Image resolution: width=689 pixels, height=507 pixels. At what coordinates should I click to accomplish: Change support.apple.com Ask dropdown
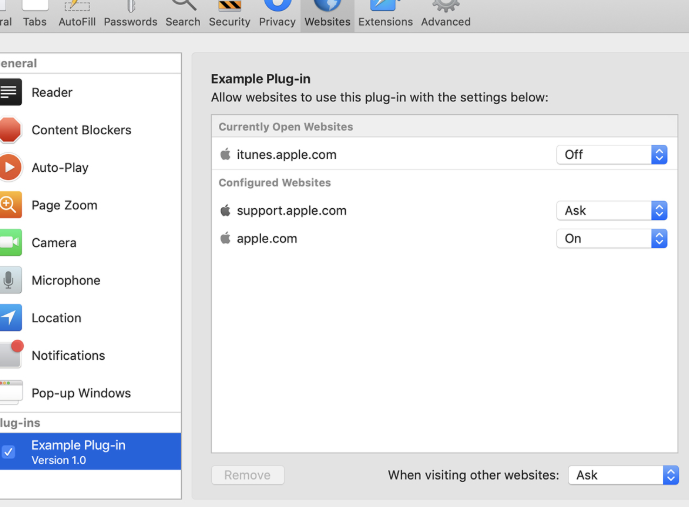coord(611,211)
